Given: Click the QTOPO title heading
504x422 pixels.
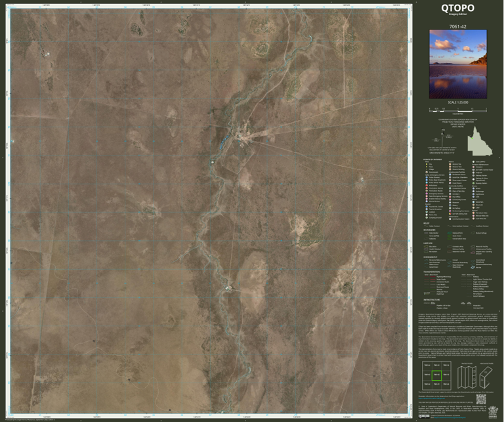Looking at the screenshot, I should tap(457, 8).
